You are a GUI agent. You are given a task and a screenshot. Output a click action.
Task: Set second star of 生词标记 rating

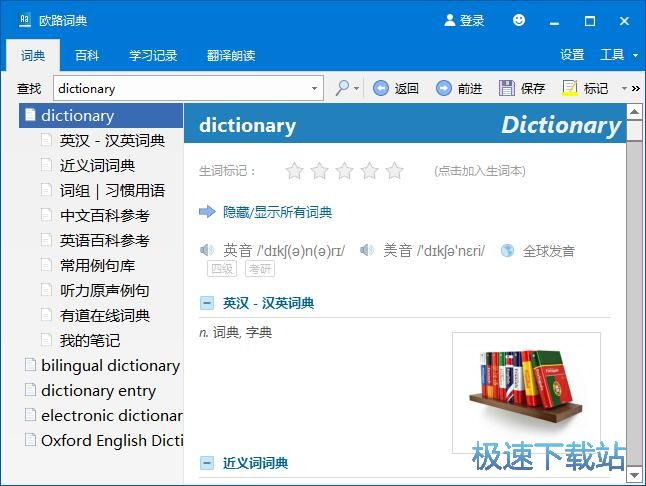click(x=319, y=171)
